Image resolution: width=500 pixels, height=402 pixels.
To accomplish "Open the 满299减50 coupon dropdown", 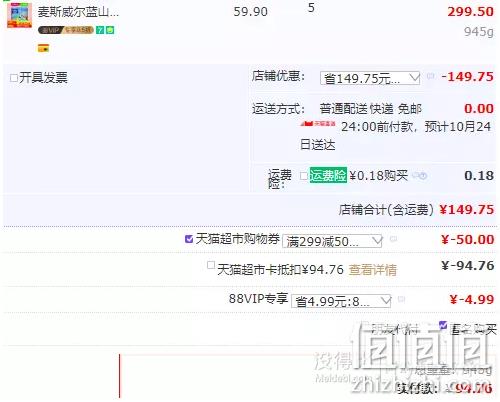I will (x=332, y=241).
